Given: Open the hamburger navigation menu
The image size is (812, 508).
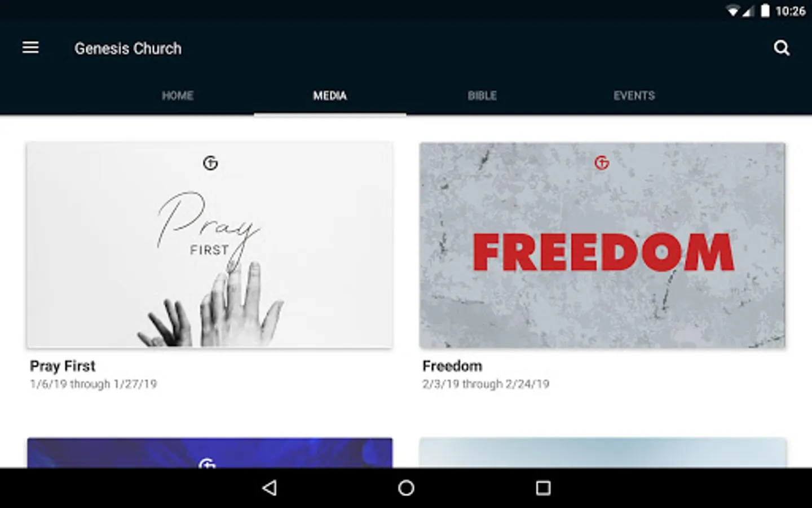Looking at the screenshot, I should click(x=30, y=48).
